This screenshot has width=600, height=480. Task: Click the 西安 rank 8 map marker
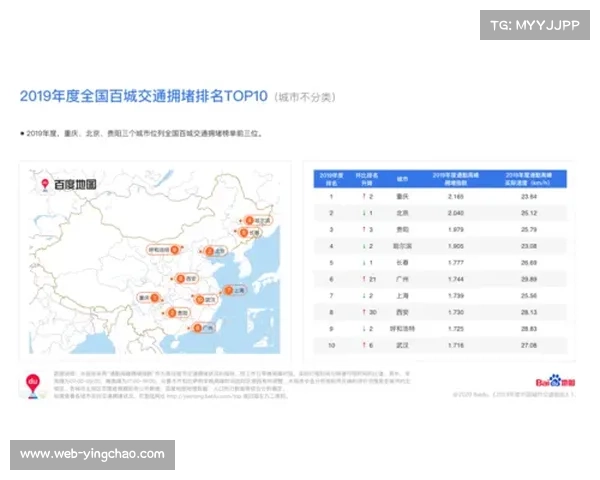click(186, 279)
